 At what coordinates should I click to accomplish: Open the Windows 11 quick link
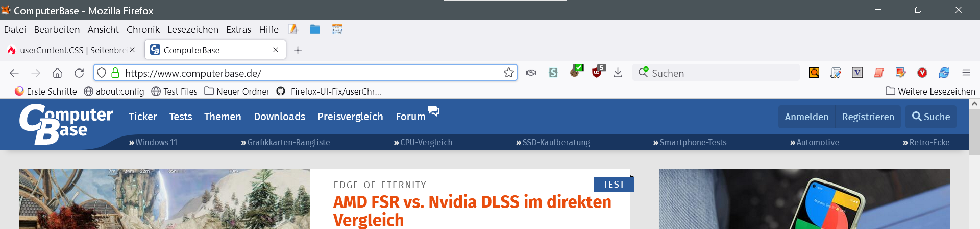[153, 142]
